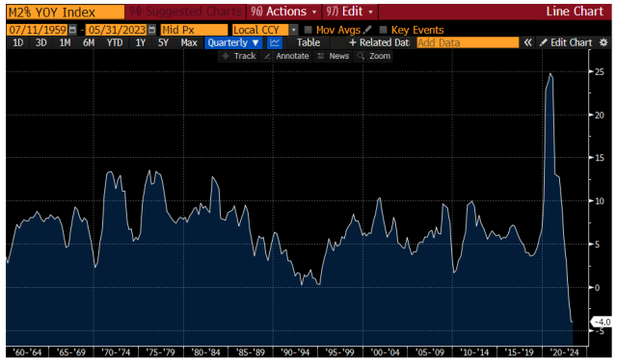
Task: Click the moving averages pencil icon
Action: (x=367, y=30)
